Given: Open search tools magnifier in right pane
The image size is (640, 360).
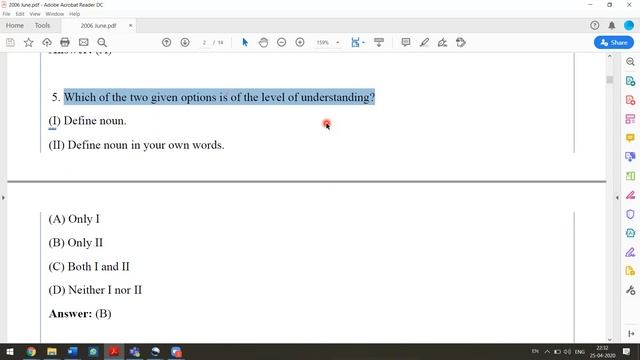Looking at the screenshot, I should [x=630, y=62].
